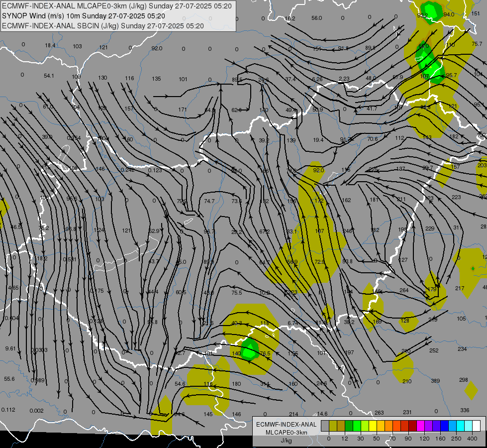The image size is (487, 448).
Task: Select the SYNOP Wind 10m title line
Action: pyautogui.click(x=83, y=16)
